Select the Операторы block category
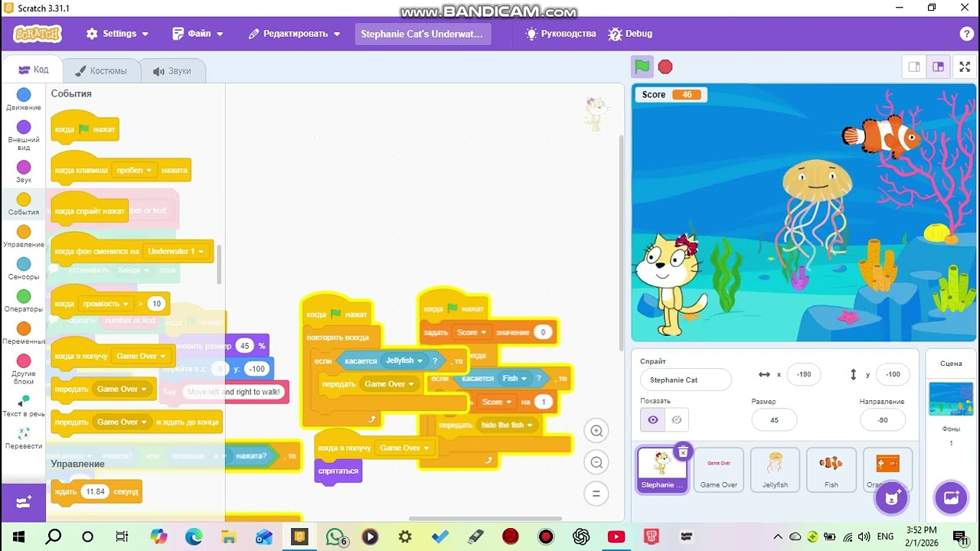The height and width of the screenshot is (551, 980). pos(24,300)
